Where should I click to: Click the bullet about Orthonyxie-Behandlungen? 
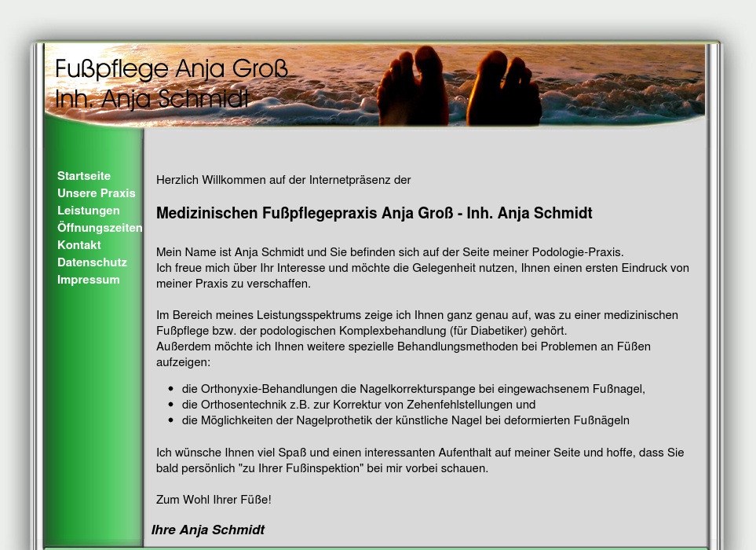coord(413,388)
